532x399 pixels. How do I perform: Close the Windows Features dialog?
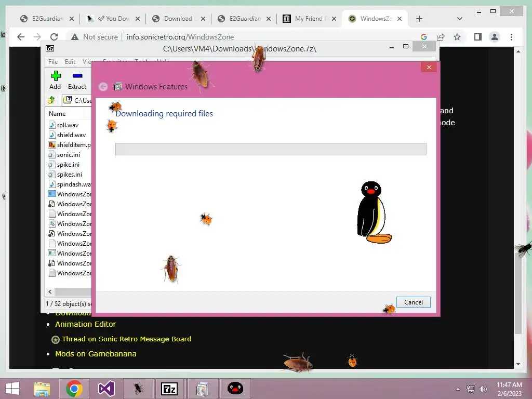tap(429, 67)
